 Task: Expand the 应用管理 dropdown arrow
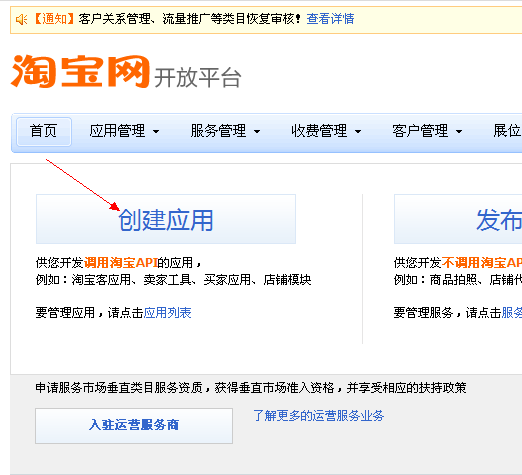pyautogui.click(x=156, y=132)
